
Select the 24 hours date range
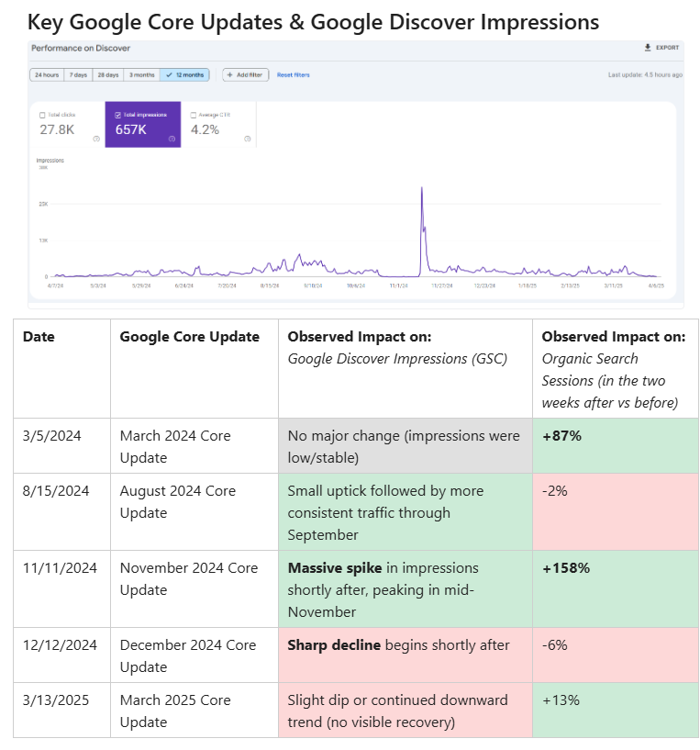coord(46,74)
